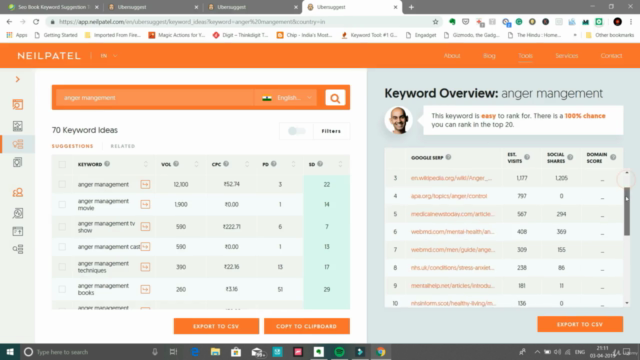
Task: Show info tooltip for KEYWORD column
Action: 107,164
